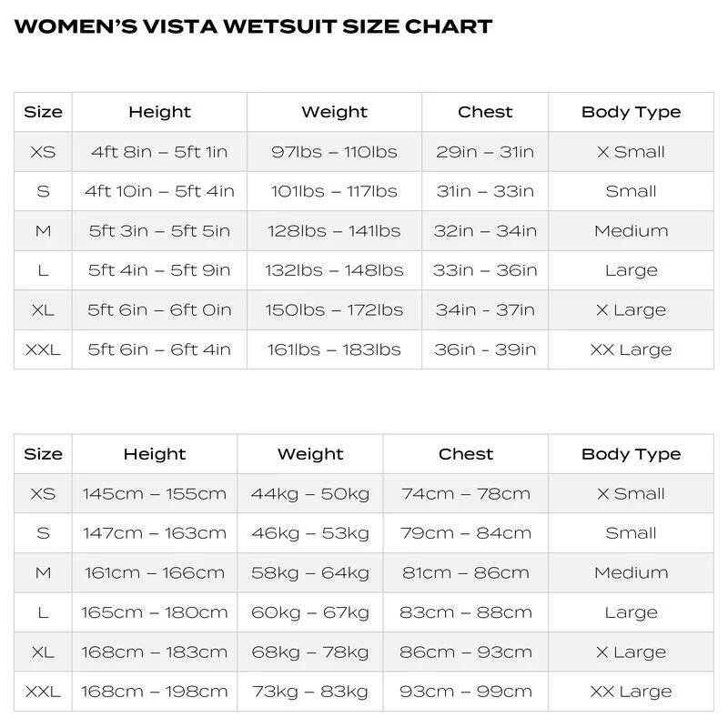Select the chest cell 32in – 34in

(485, 231)
